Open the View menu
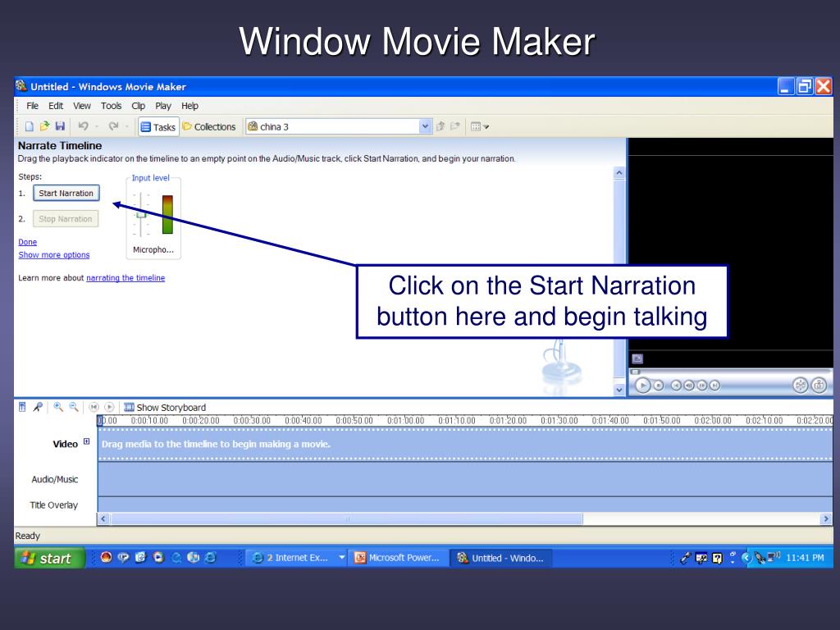The width and height of the screenshot is (840, 630). tap(82, 106)
